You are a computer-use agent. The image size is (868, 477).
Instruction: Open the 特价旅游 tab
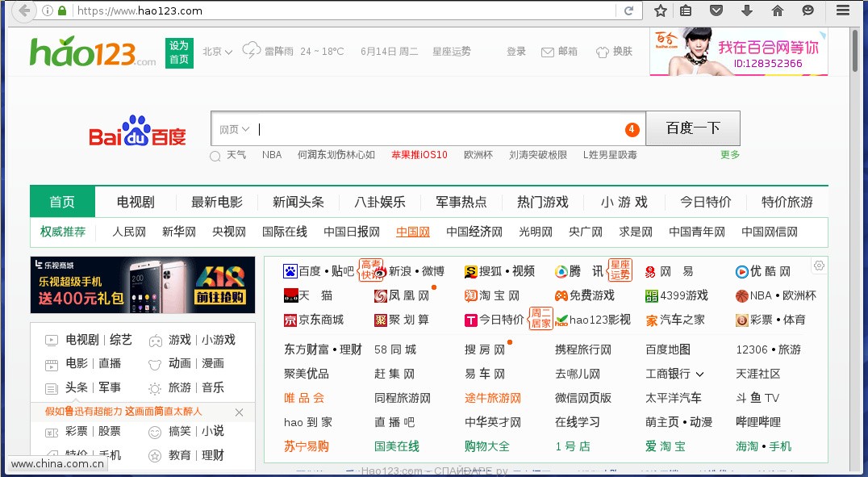click(787, 203)
